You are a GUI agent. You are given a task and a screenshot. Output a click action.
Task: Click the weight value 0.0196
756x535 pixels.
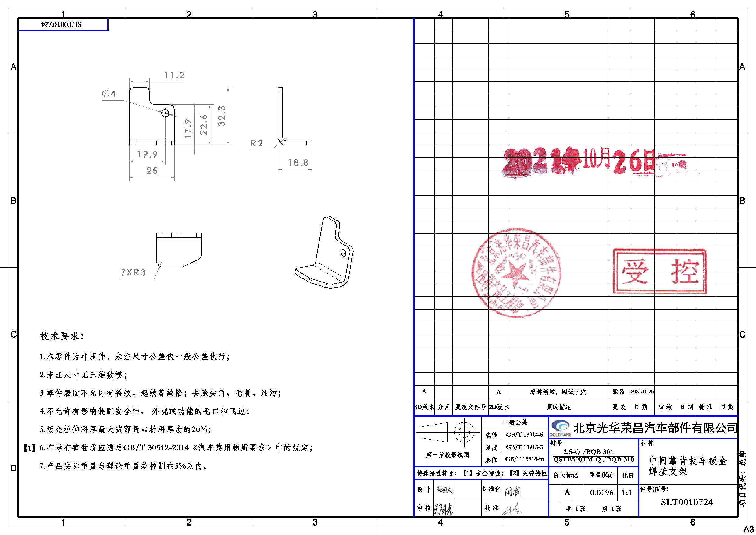601,493
